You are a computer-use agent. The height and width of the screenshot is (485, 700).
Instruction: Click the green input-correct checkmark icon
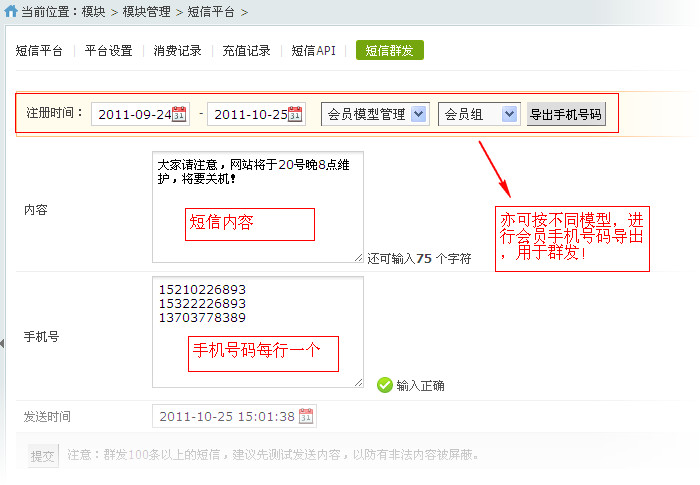point(385,385)
